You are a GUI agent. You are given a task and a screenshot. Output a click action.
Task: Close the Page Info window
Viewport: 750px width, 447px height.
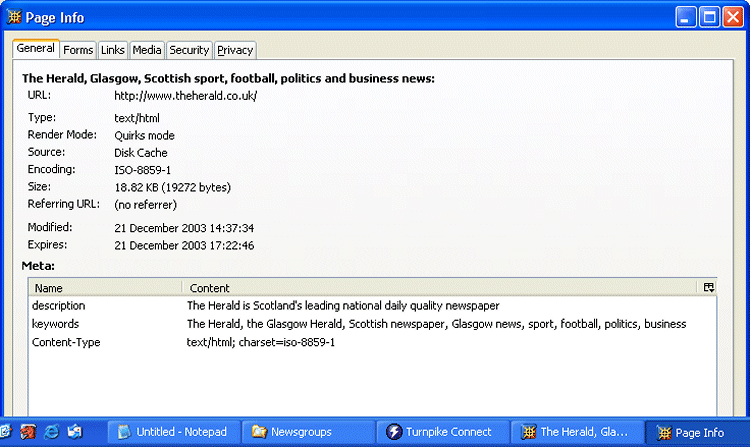pos(733,17)
